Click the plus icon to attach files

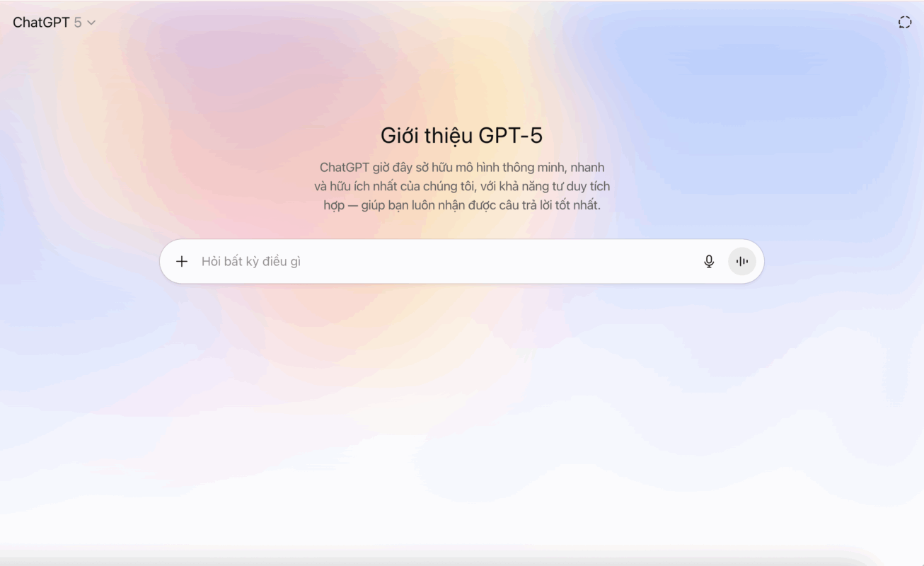(182, 262)
